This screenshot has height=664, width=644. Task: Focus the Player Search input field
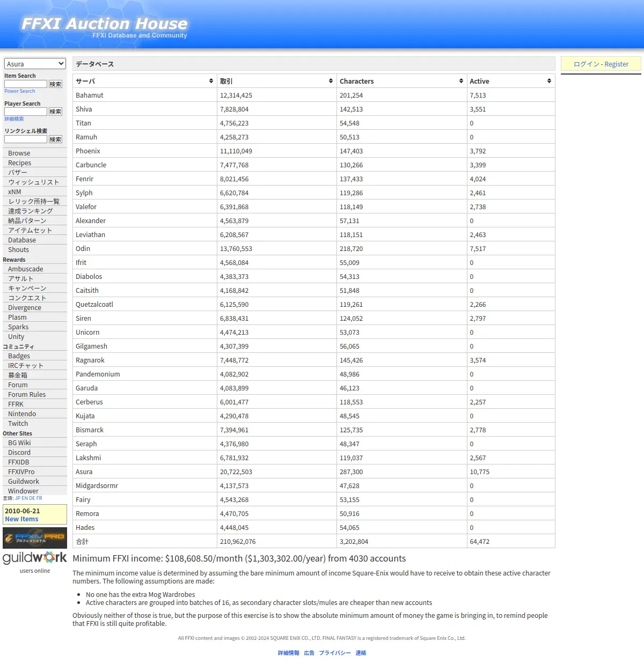tap(26, 112)
